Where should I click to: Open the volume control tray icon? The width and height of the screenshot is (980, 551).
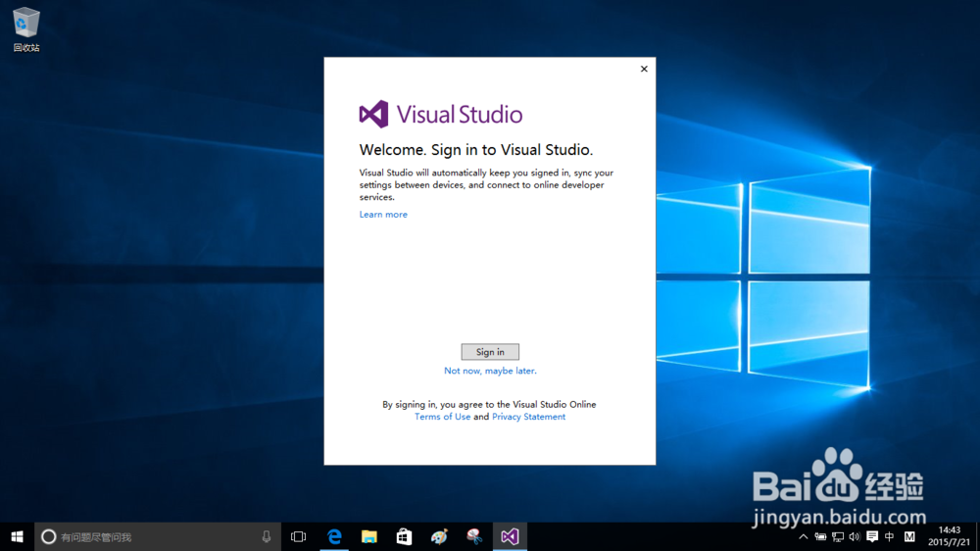click(855, 536)
